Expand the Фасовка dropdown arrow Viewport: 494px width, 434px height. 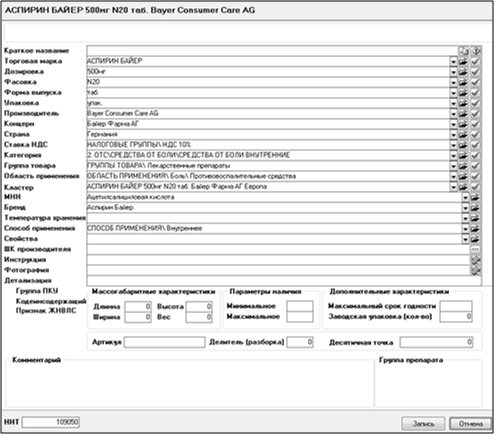pos(453,82)
